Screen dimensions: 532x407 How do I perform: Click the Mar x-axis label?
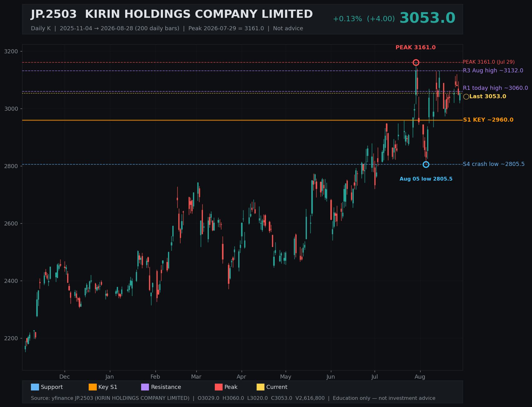[x=196, y=377]
